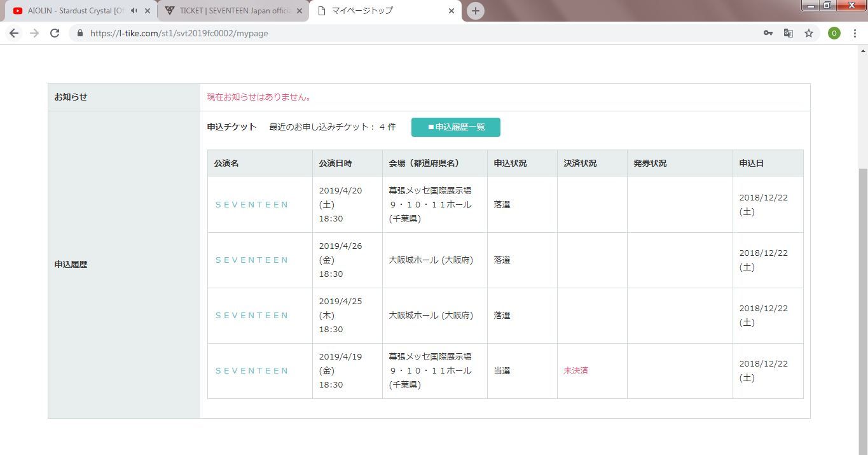868x455 pixels.
Task: Click the browser back arrow
Action: tap(14, 33)
